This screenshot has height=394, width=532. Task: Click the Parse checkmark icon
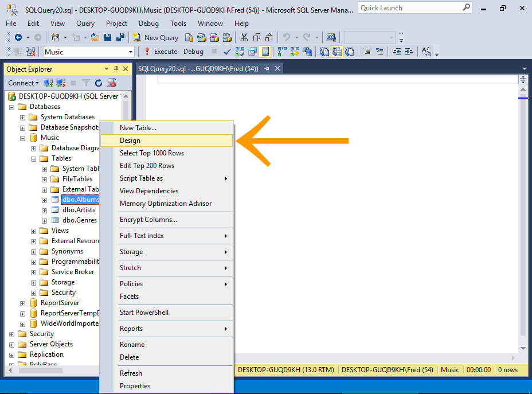[x=226, y=51]
